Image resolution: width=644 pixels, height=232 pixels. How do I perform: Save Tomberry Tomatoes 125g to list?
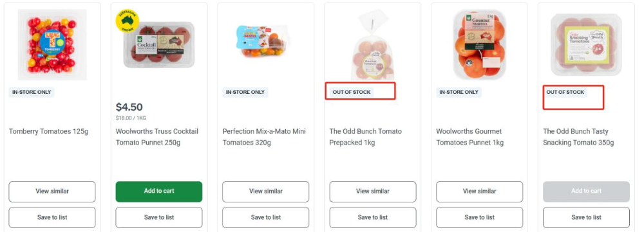pyautogui.click(x=52, y=218)
